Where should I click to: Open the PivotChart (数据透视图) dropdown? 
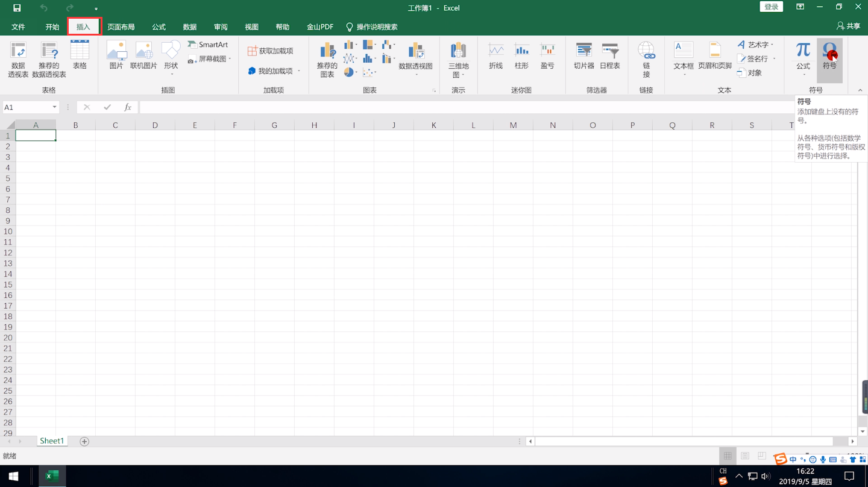[x=416, y=75]
